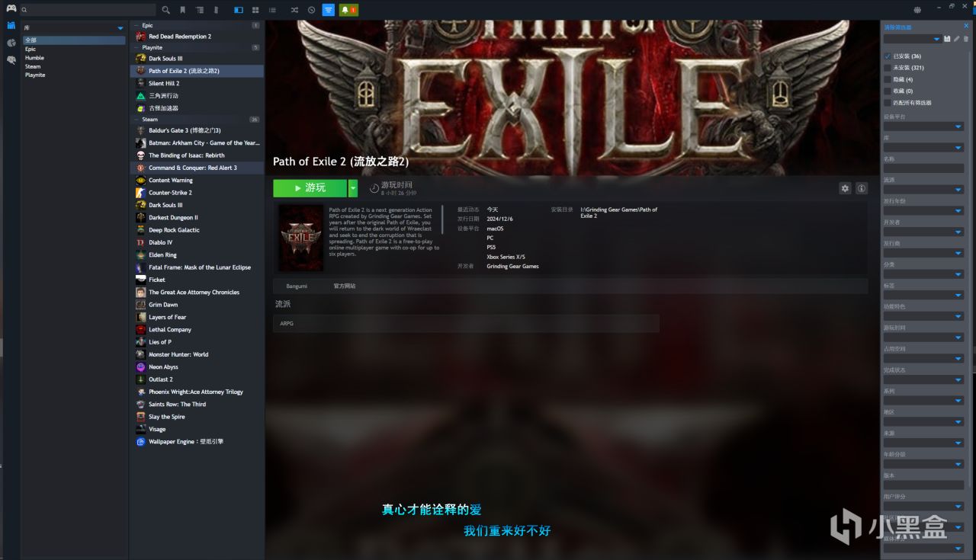The image size is (976, 560).
Task: Select Counter-Strike 2 in game list
Action: click(x=197, y=193)
